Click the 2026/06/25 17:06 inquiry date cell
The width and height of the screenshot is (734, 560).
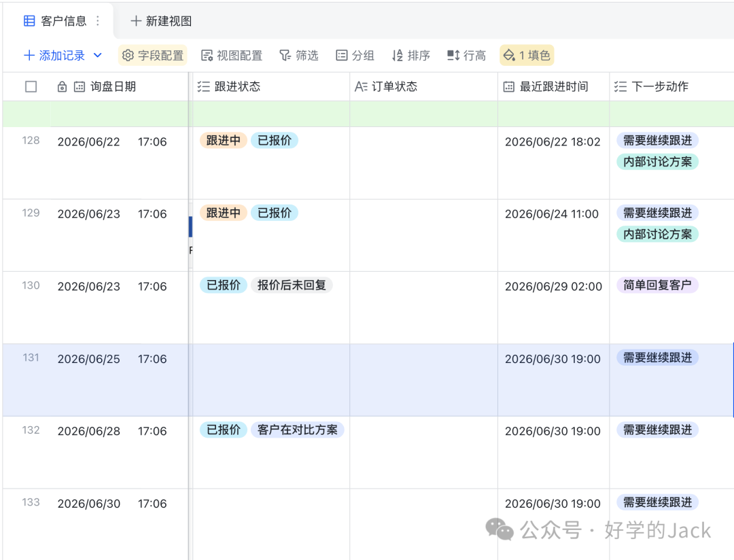pos(119,380)
